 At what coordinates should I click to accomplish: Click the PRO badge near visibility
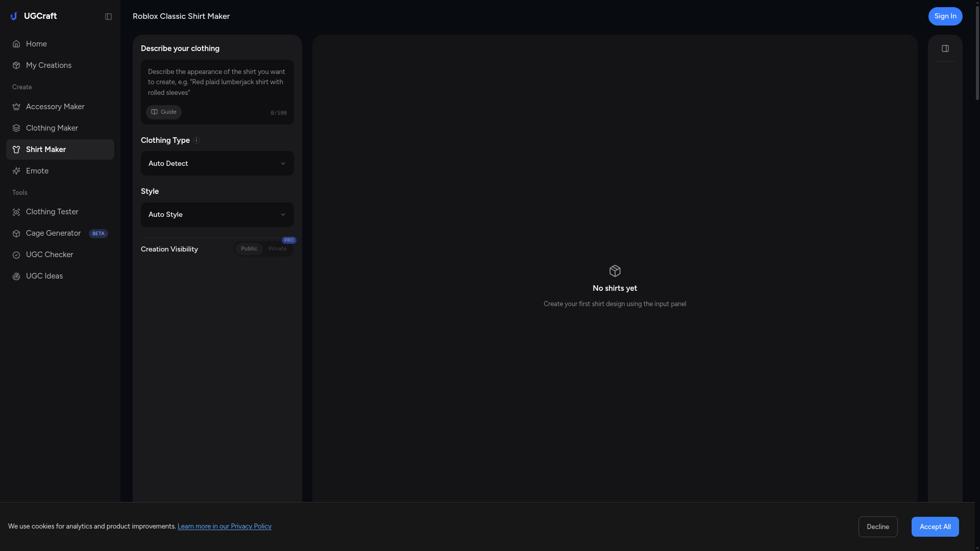(x=289, y=240)
